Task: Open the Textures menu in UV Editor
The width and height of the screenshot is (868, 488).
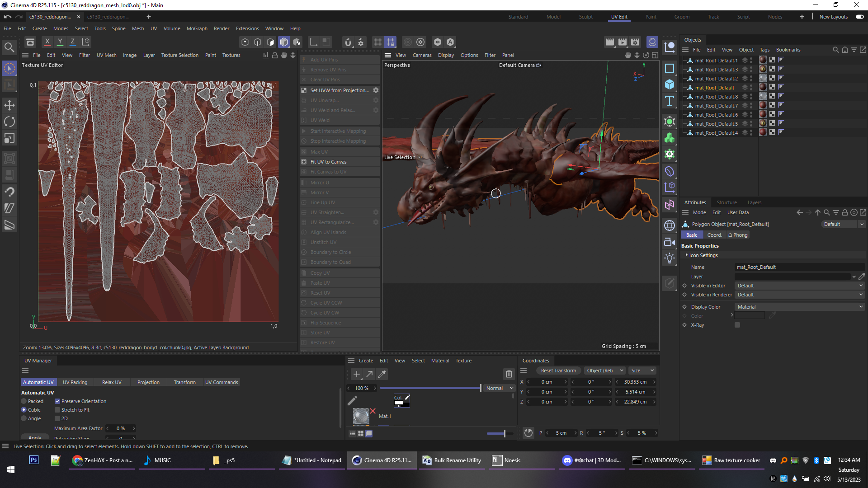Action: pyautogui.click(x=231, y=55)
